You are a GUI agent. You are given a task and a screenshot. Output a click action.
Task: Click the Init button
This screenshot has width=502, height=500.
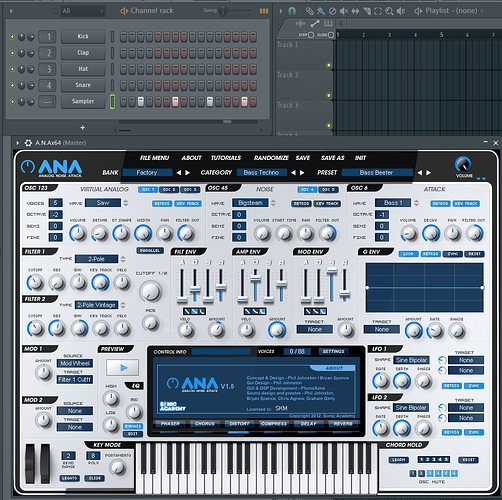click(x=360, y=158)
